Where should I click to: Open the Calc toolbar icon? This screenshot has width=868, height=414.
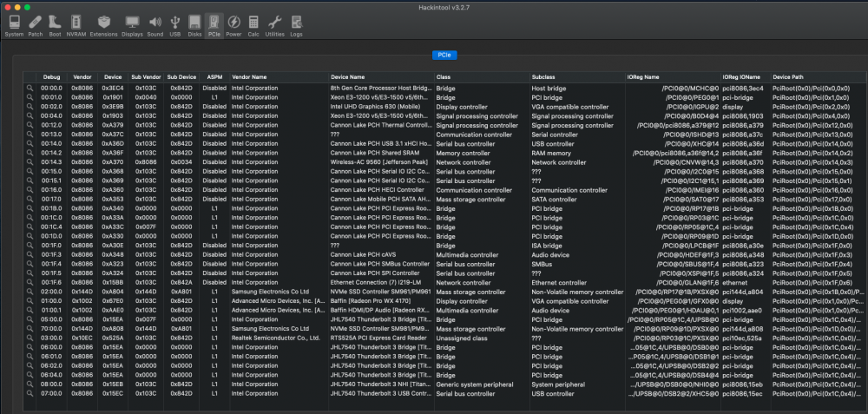pyautogui.click(x=253, y=26)
